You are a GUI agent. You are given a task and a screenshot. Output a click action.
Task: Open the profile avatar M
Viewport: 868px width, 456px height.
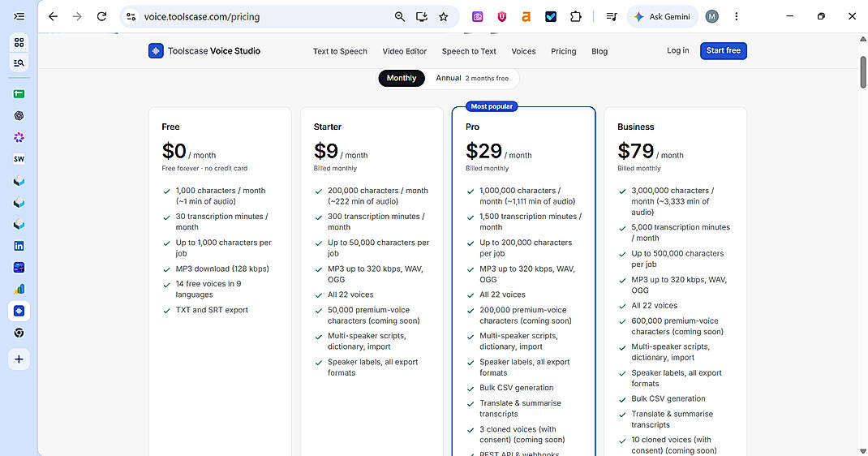(x=712, y=16)
